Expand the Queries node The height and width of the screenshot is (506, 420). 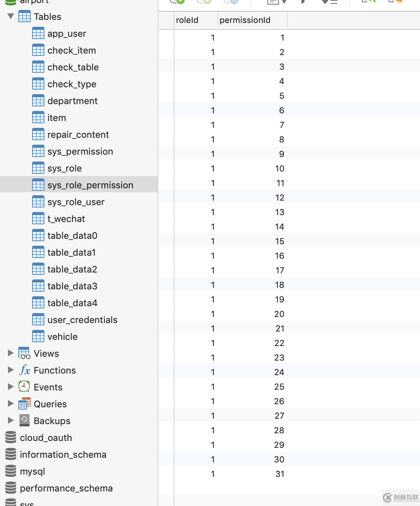[11, 403]
